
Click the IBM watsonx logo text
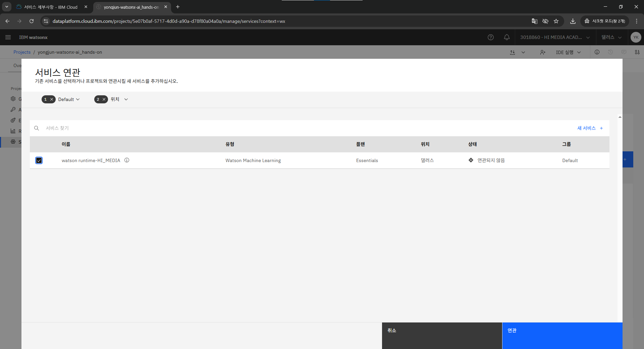click(x=33, y=37)
